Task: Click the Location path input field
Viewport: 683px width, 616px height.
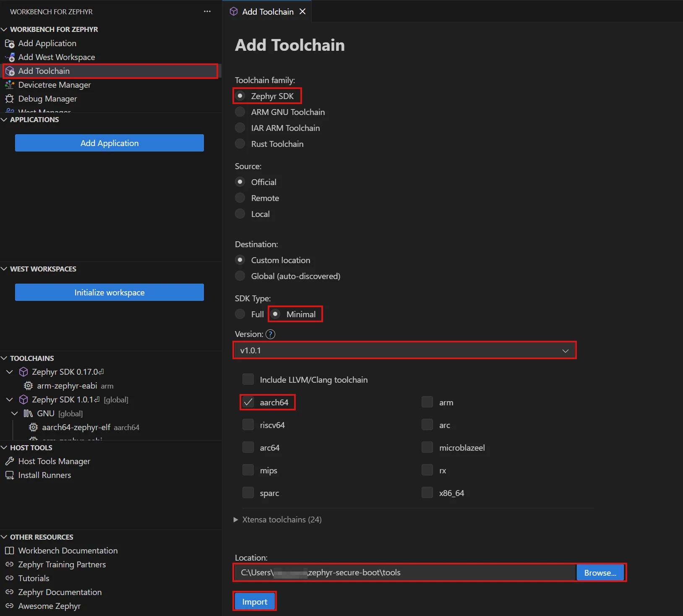Action: tap(405, 573)
